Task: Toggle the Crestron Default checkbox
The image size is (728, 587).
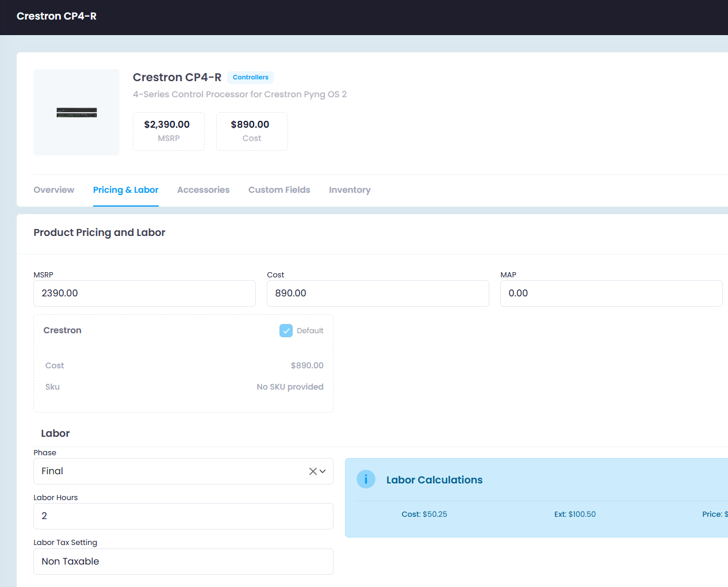Action: point(286,330)
